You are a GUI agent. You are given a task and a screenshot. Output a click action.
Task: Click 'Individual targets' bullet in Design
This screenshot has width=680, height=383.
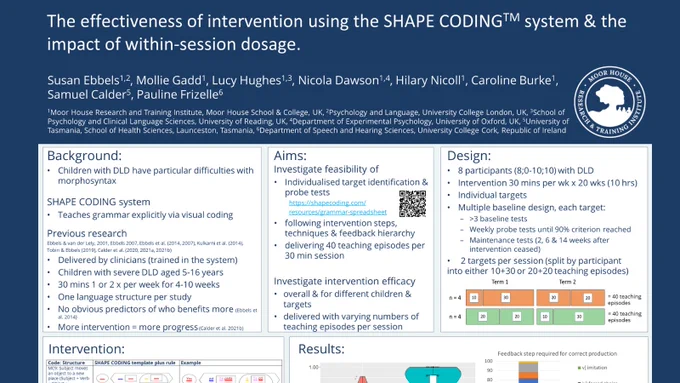tap(492, 195)
